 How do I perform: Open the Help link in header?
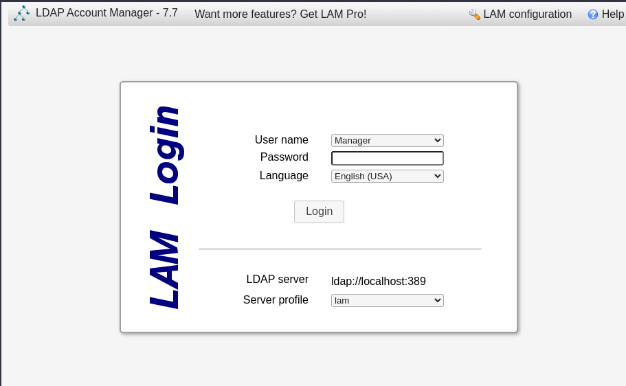pos(613,14)
